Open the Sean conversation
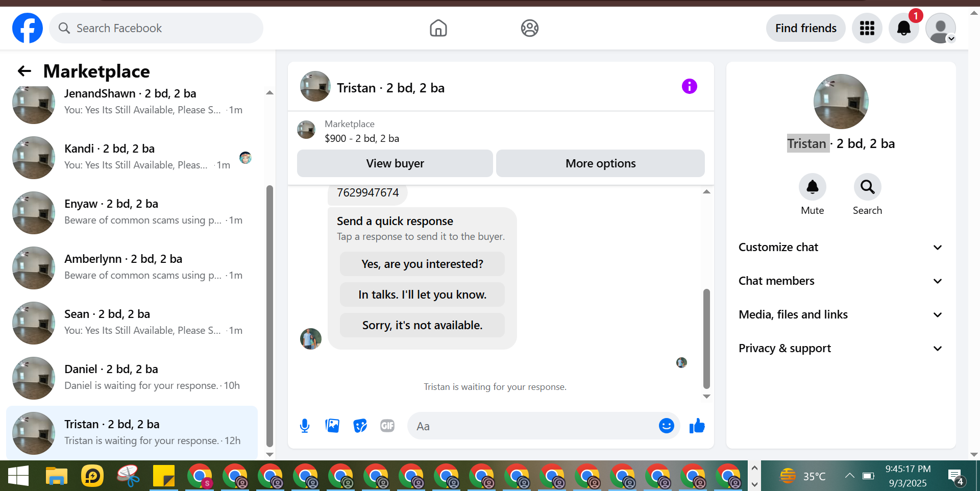 coord(132,323)
